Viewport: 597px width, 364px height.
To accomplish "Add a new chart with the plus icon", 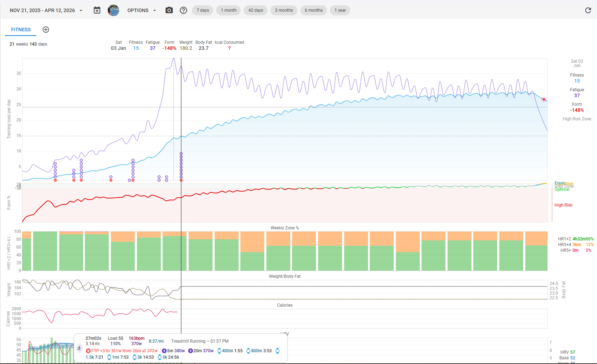I will click(x=46, y=30).
